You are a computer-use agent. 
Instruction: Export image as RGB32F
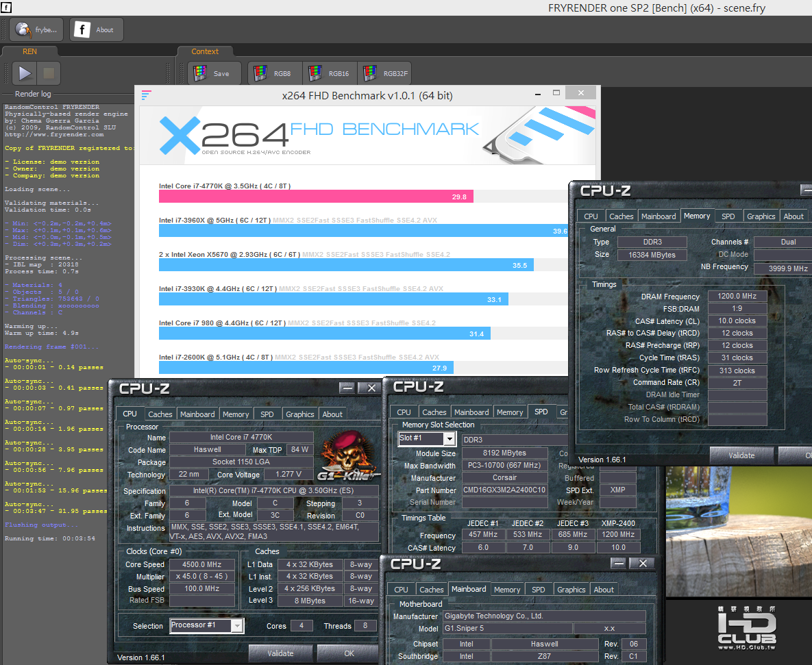[384, 73]
